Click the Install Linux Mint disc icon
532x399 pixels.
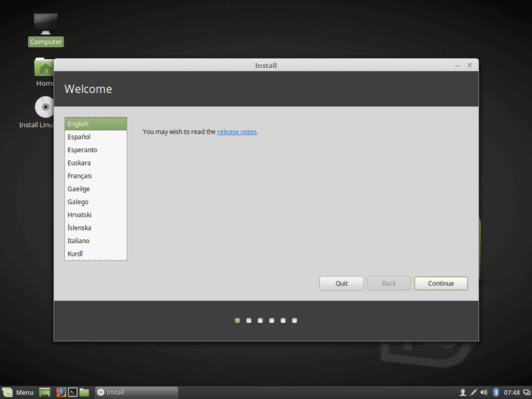pyautogui.click(x=46, y=109)
